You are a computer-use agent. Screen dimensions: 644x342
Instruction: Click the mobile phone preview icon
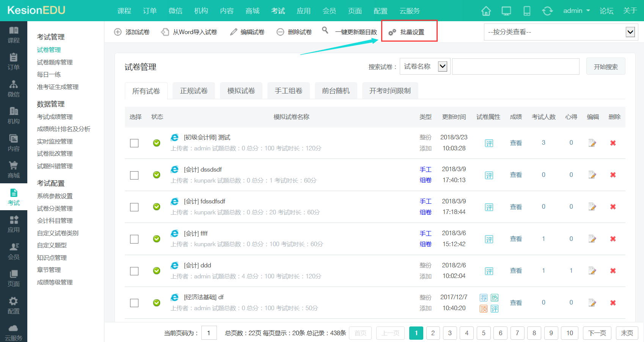click(x=527, y=11)
